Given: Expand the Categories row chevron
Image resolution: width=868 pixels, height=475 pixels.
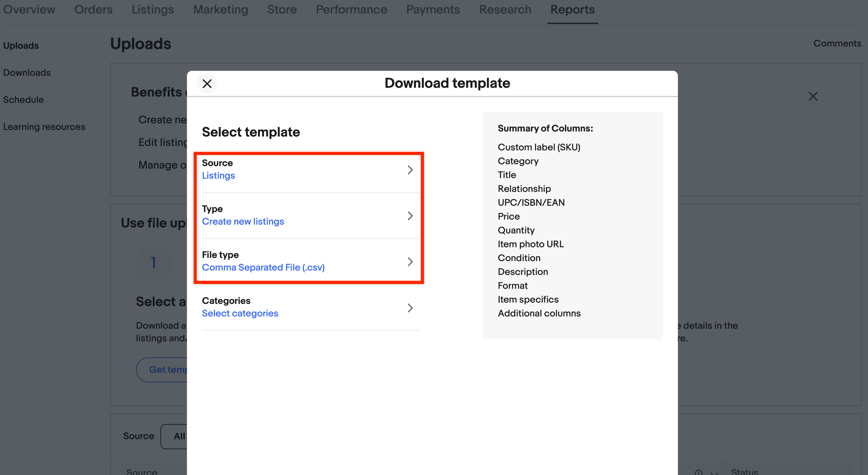Looking at the screenshot, I should [410, 308].
